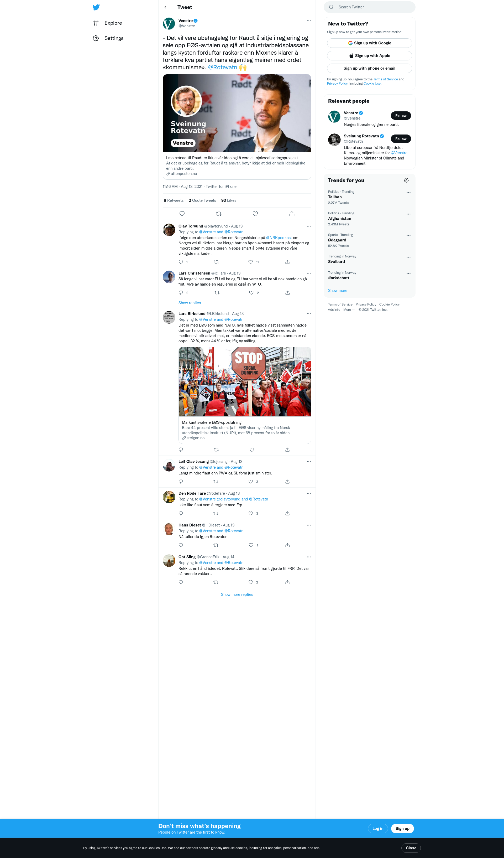Open the #nrkdebatt trend
Image resolution: width=504 pixels, height=858 pixels.
click(339, 278)
